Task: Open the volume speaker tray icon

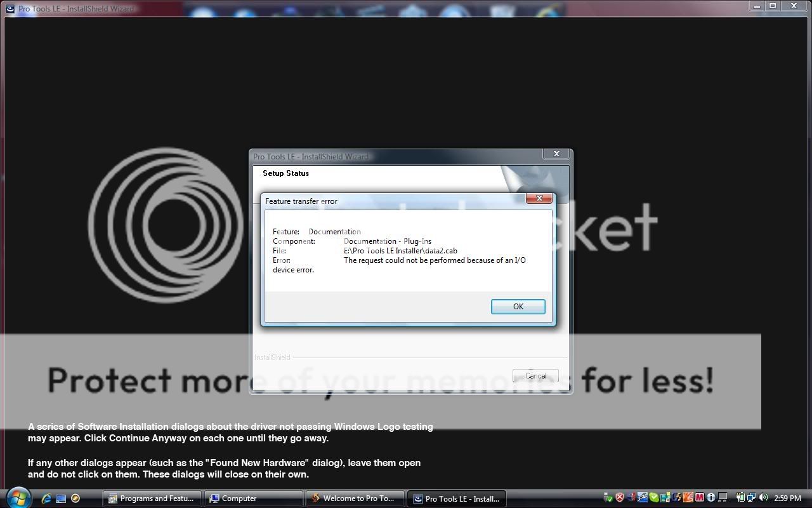Action: point(762,498)
